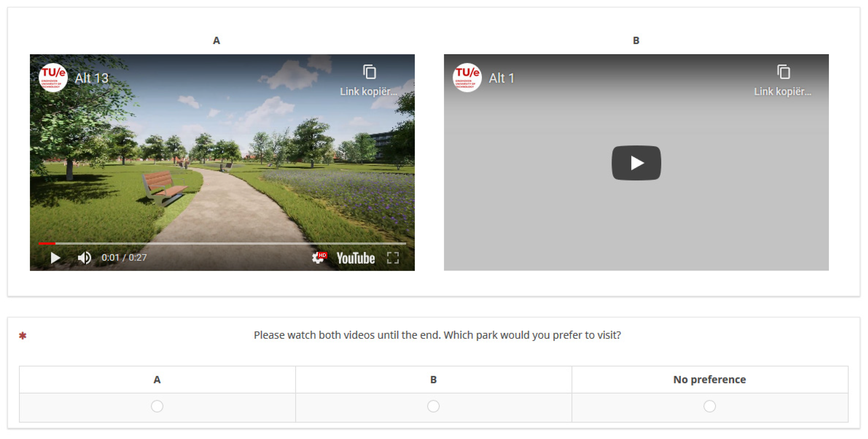Image resolution: width=868 pixels, height=439 pixels.
Task: Select radio button for option B
Action: [433, 406]
